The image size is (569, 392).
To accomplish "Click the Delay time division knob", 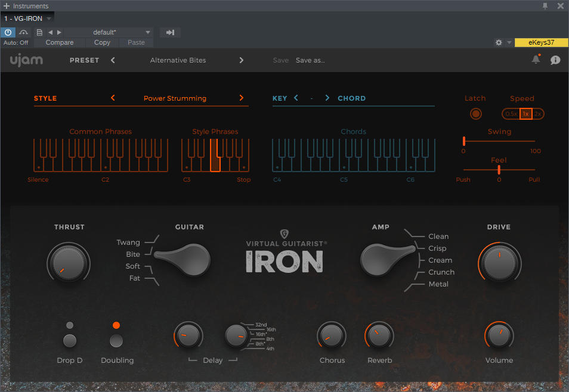I will pyautogui.click(x=236, y=336).
